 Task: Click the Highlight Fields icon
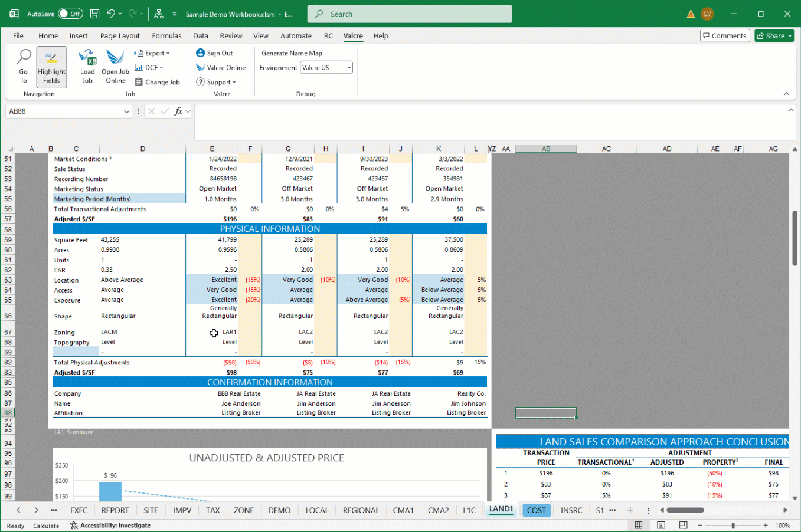coord(51,67)
